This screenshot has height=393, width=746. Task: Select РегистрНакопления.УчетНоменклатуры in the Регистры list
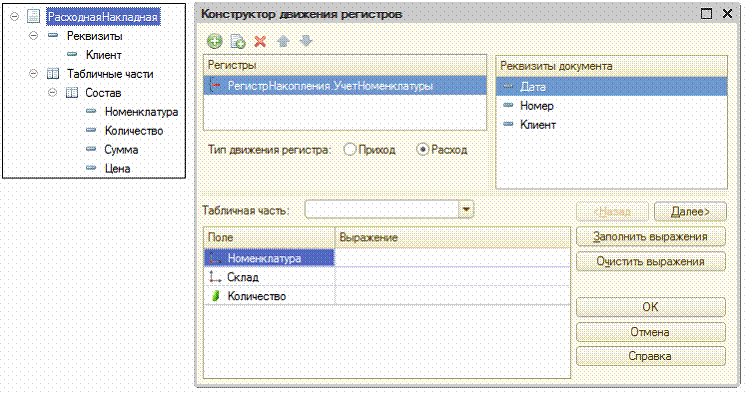(x=345, y=86)
